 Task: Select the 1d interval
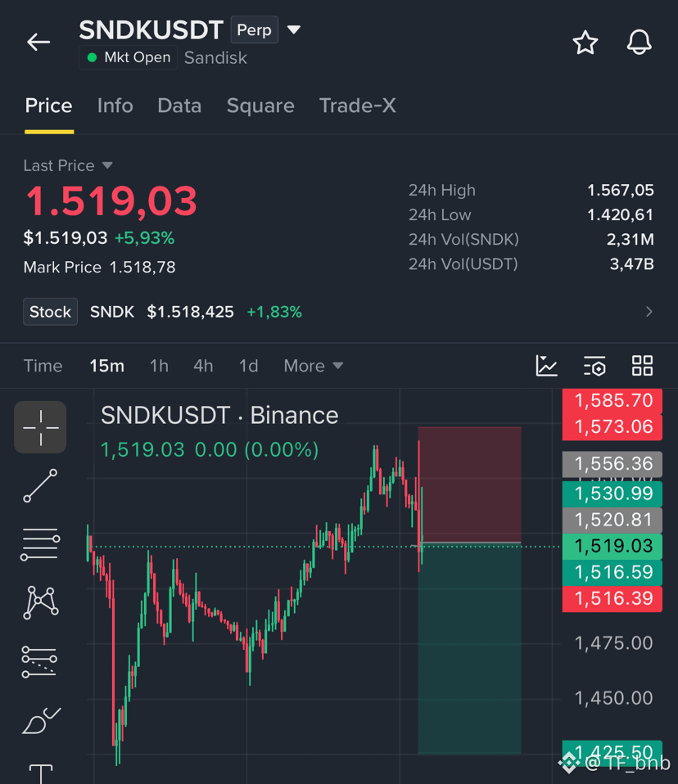(x=249, y=366)
